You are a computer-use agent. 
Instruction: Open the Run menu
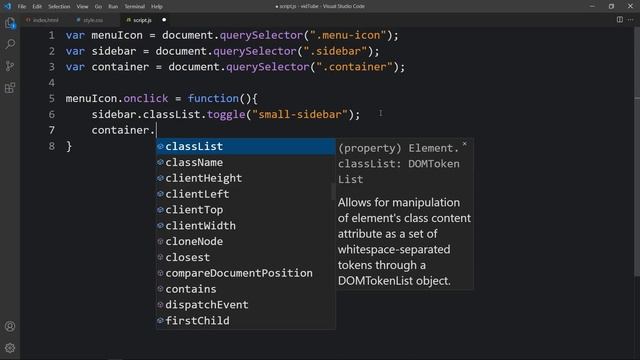(113, 7)
